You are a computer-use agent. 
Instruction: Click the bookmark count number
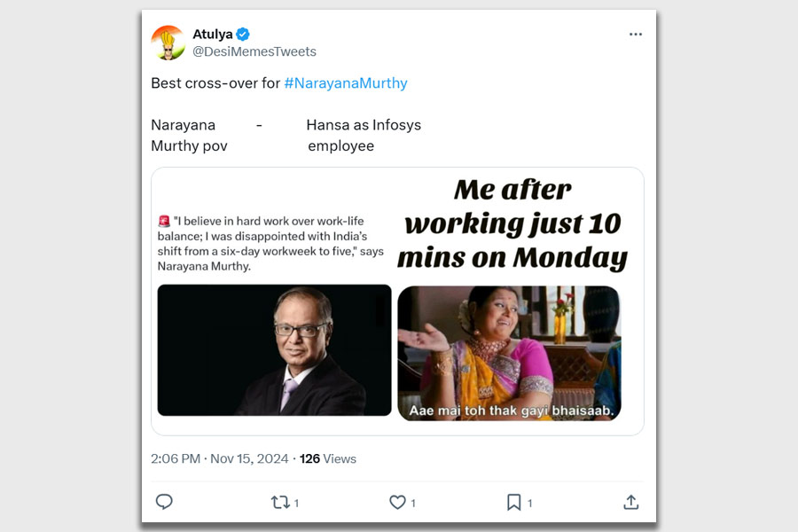(530, 503)
